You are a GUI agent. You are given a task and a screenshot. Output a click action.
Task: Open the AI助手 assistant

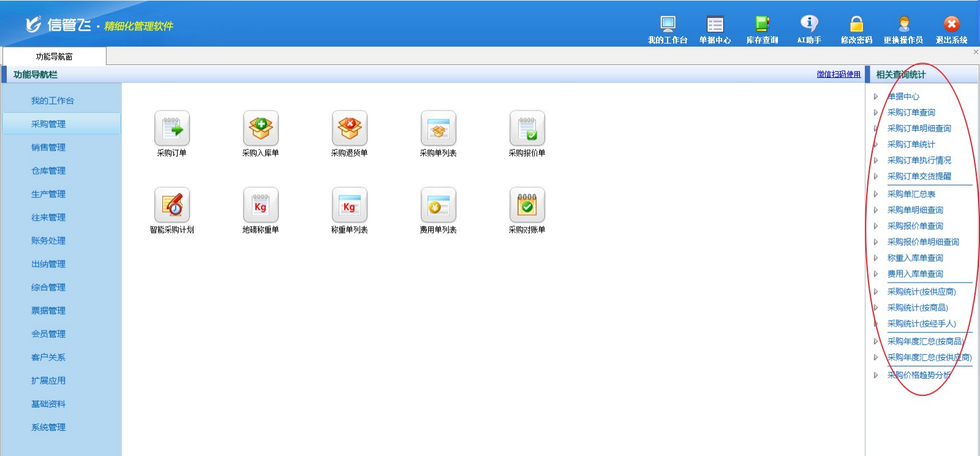point(809,29)
